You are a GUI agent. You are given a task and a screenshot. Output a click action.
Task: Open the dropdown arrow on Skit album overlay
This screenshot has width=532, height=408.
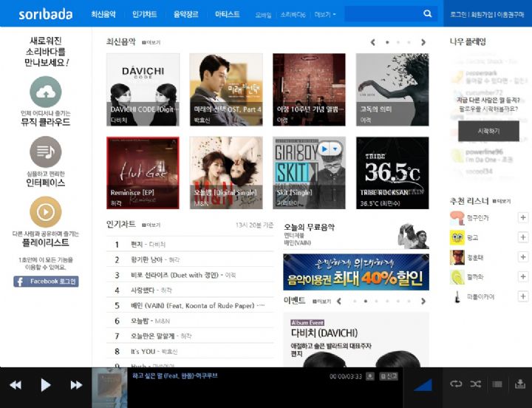335,149
